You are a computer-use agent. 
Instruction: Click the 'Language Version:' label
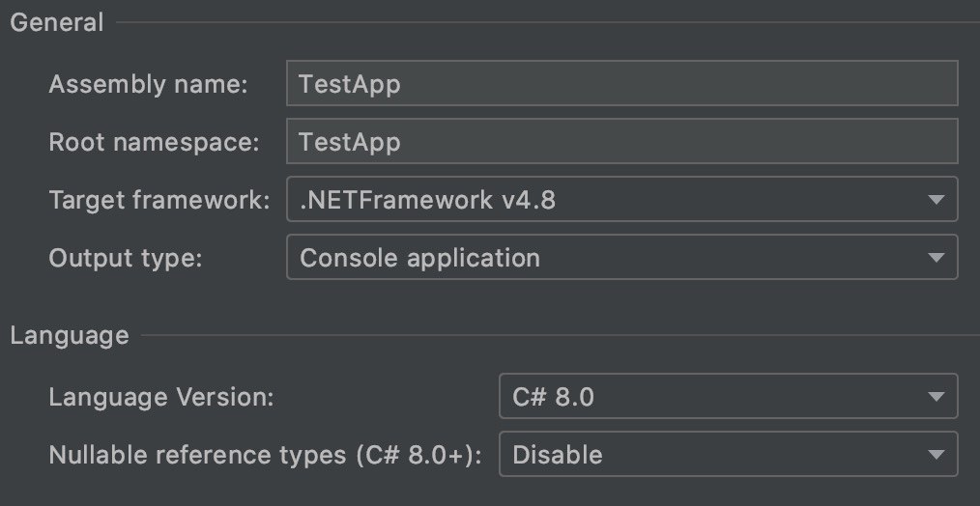point(161,397)
